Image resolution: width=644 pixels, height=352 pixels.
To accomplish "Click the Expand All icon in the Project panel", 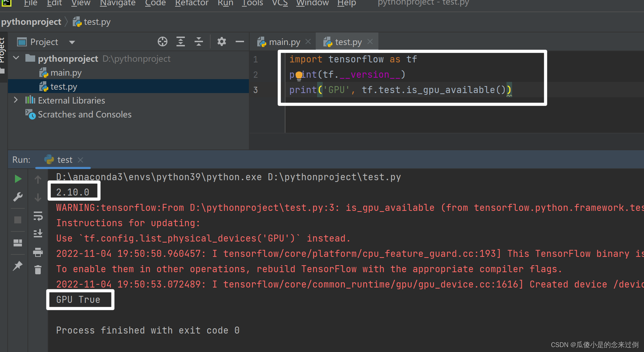I will coord(181,42).
